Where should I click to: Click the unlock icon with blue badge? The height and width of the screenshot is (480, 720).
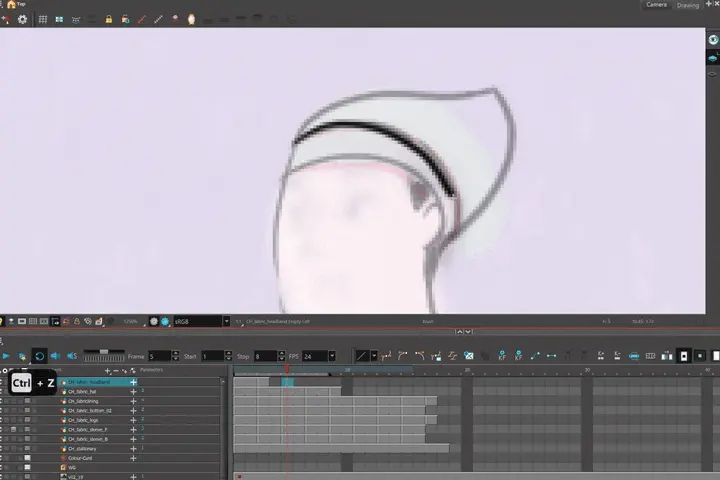[125, 19]
